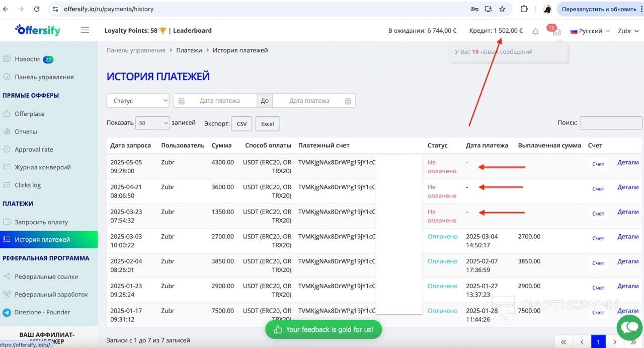Open the notifications bell icon

[x=535, y=32]
